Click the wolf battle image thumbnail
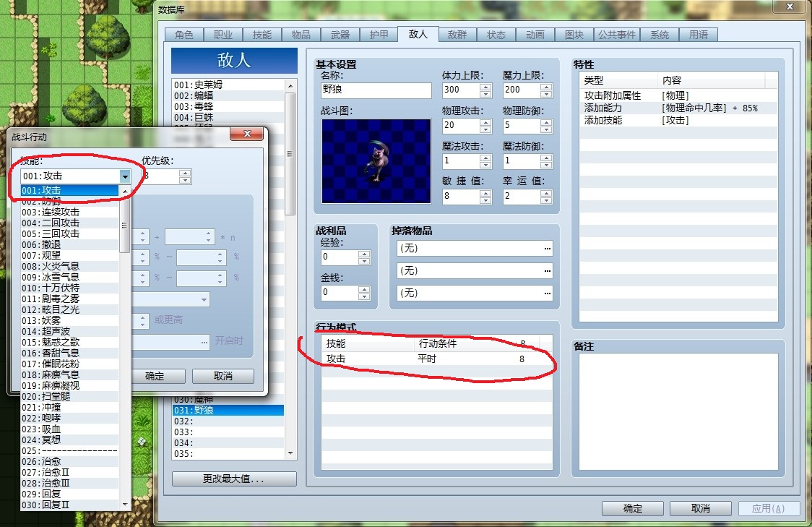The width and height of the screenshot is (812, 527). (376, 161)
